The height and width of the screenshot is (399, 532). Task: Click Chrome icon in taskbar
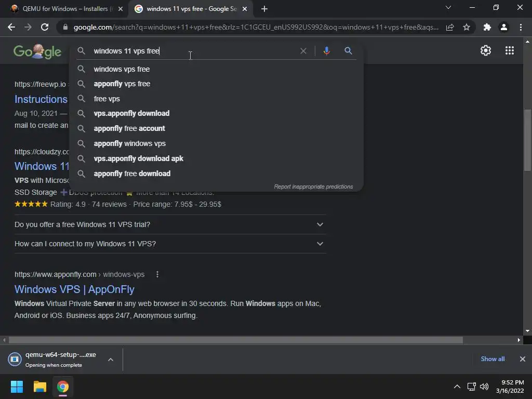63,387
